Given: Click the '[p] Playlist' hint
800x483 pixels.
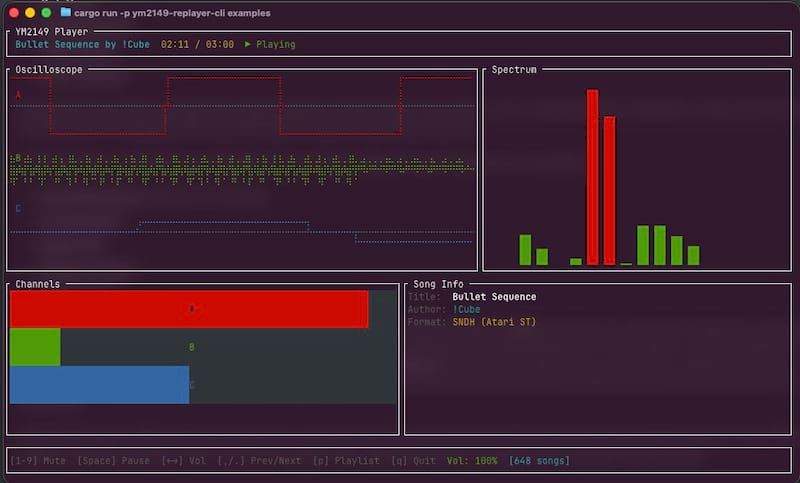Looking at the screenshot, I should click(x=346, y=461).
